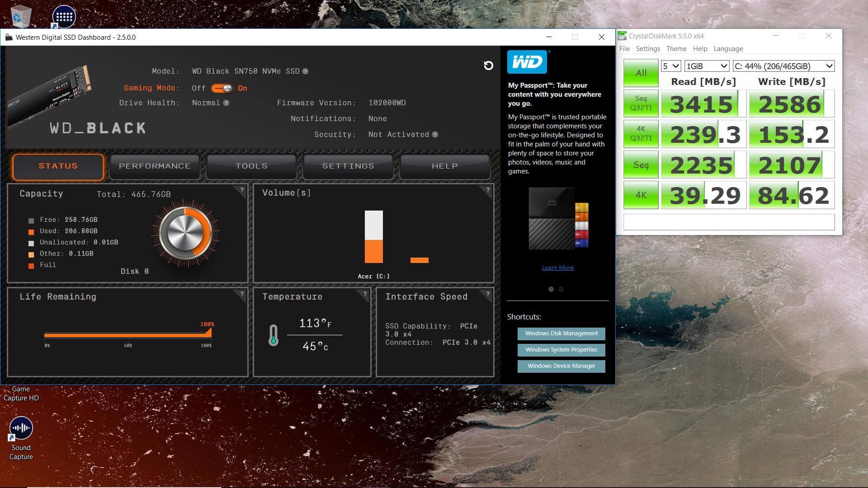Click help icon next to Model name
The width and height of the screenshot is (868, 488).
(305, 71)
